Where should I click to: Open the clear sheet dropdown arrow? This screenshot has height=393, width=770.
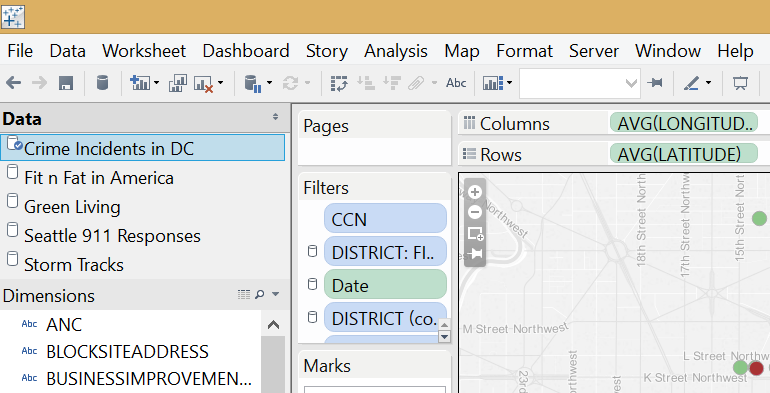click(x=220, y=83)
